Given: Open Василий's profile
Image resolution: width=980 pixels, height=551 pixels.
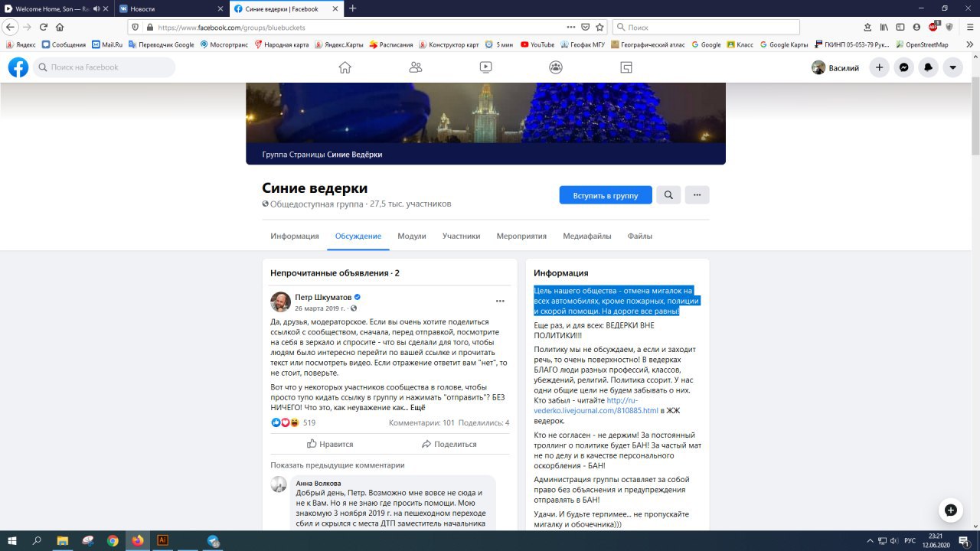Looking at the screenshot, I should (x=835, y=67).
